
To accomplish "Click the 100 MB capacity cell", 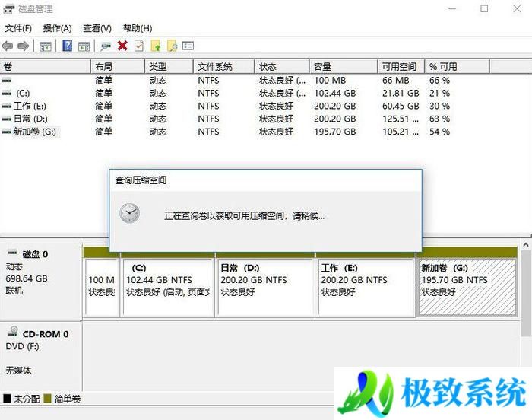I will (330, 81).
